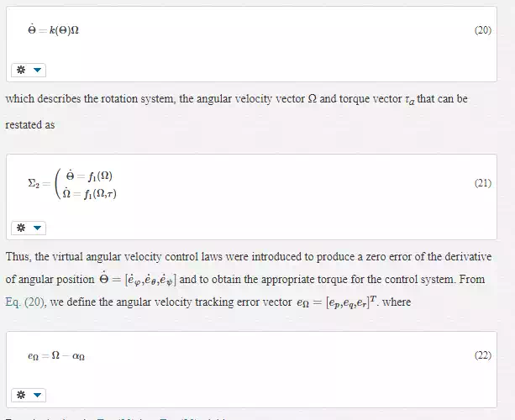Click the (21) equation number label
515x420 pixels.
coord(483,183)
